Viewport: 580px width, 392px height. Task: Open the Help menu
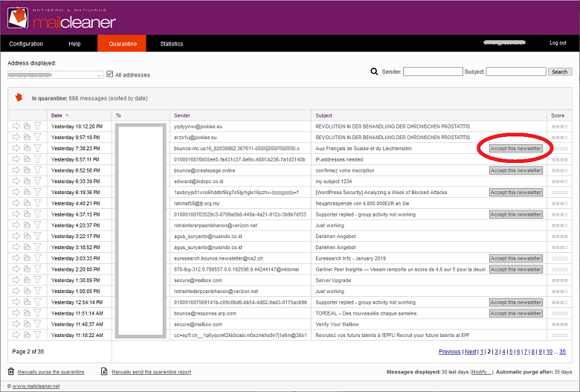[x=74, y=44]
